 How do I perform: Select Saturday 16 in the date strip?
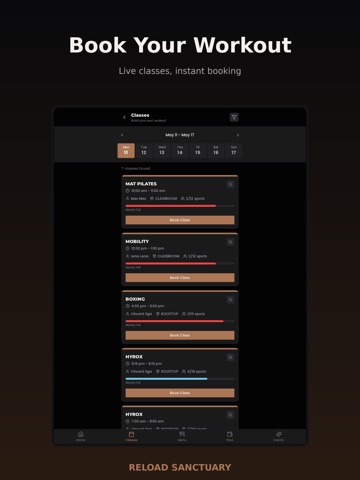click(216, 150)
